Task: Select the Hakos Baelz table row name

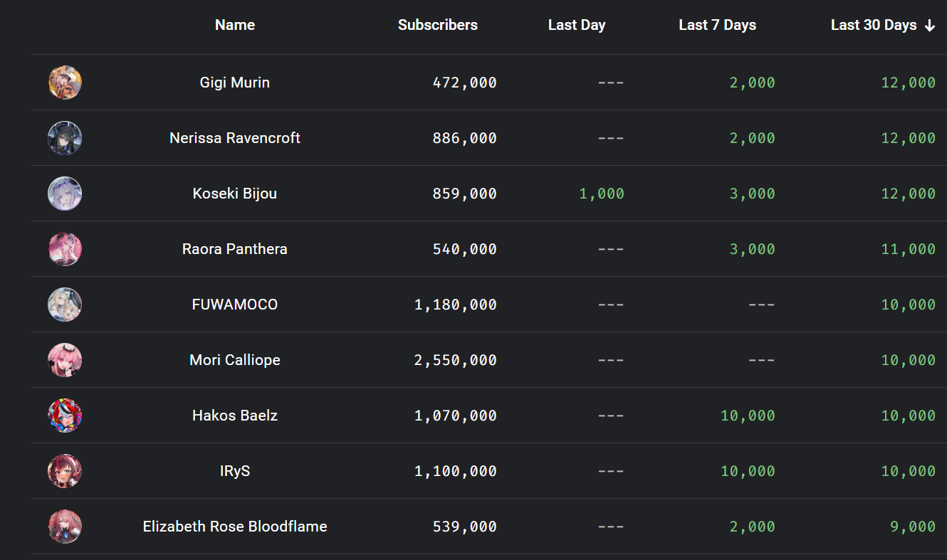Action: [x=235, y=416]
